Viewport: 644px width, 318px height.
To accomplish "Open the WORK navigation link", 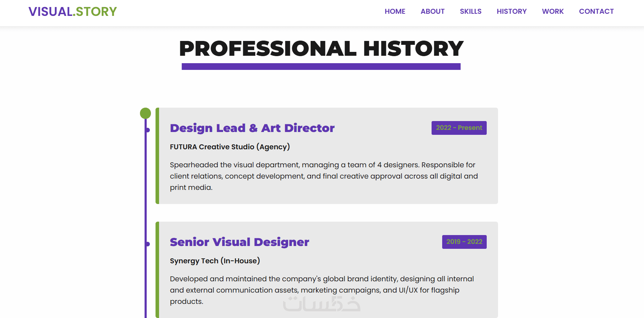I will [x=552, y=11].
